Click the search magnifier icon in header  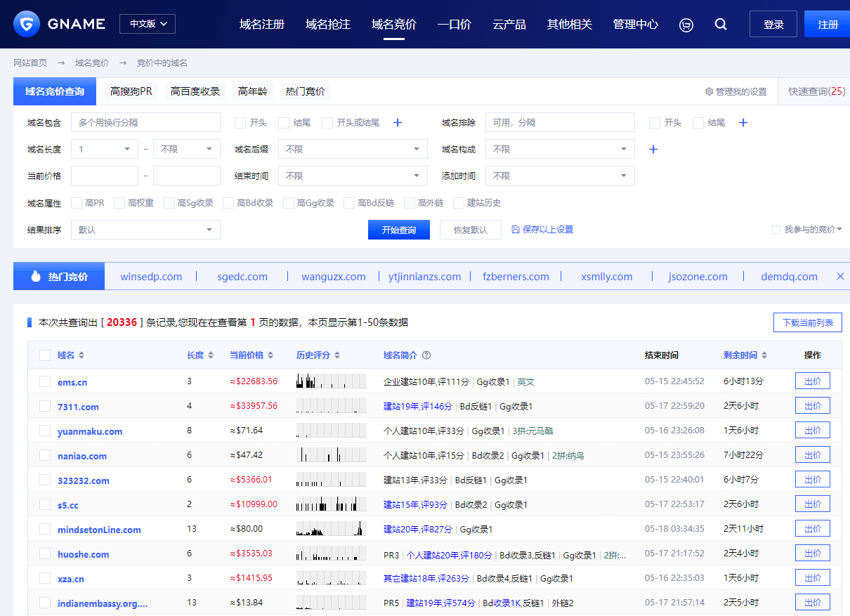(x=721, y=25)
